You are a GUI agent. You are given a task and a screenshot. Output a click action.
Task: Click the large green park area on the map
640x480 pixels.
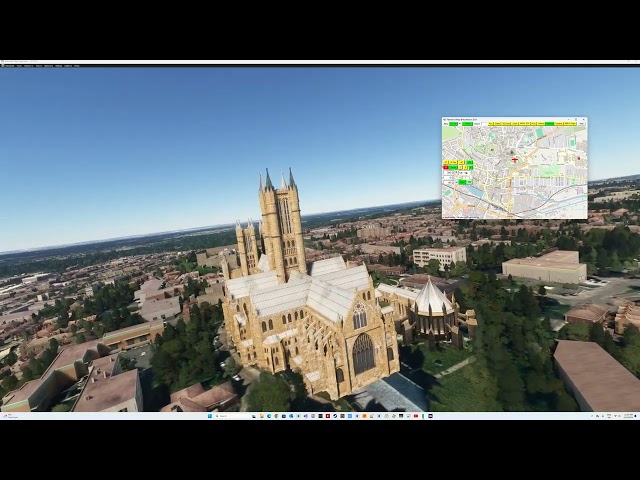click(x=548, y=171)
